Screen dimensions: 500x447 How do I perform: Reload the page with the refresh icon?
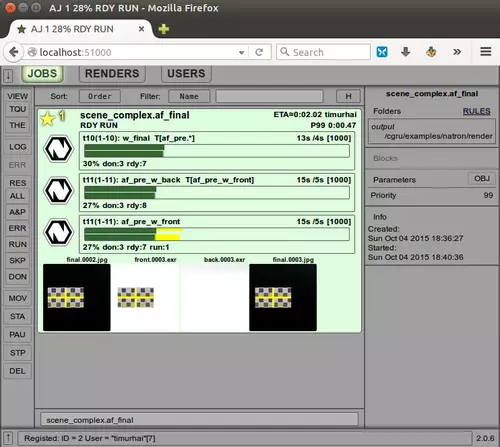259,52
